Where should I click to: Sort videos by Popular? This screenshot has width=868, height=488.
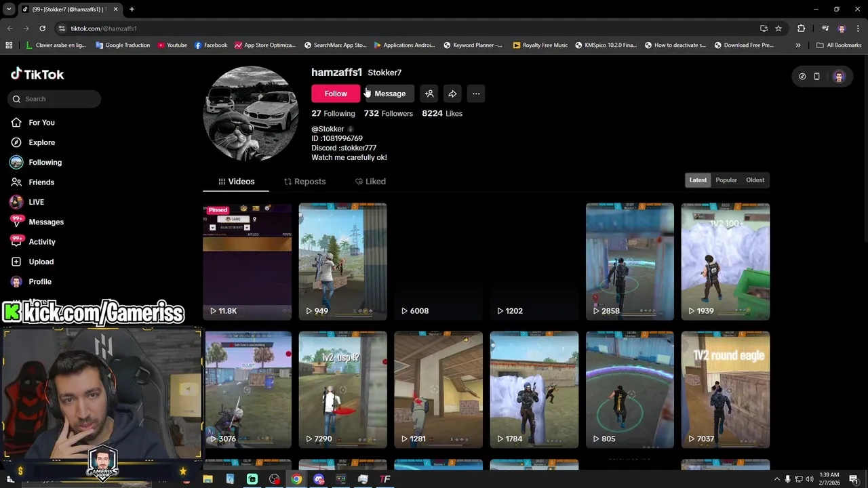726,180
